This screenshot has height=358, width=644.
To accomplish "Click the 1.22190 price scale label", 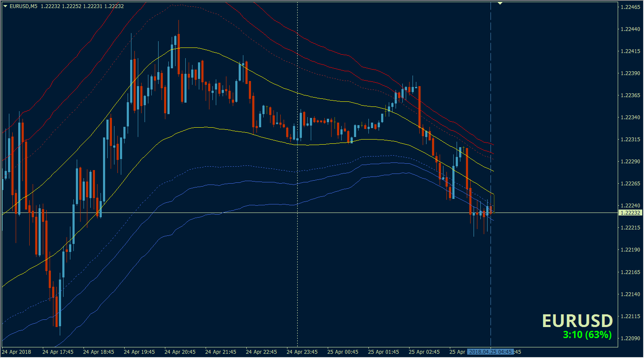I will tap(630, 250).
